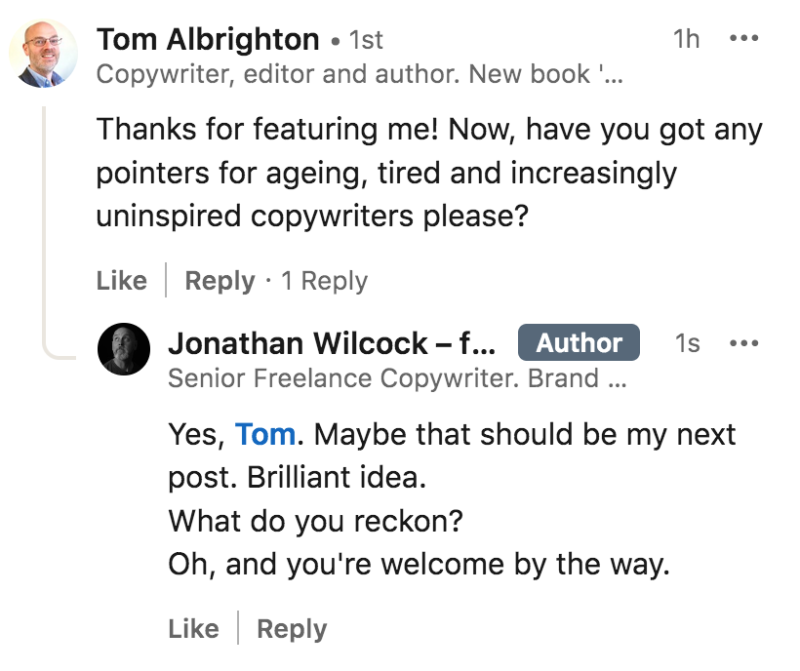Click the Tom Albrighton name link

[208, 39]
